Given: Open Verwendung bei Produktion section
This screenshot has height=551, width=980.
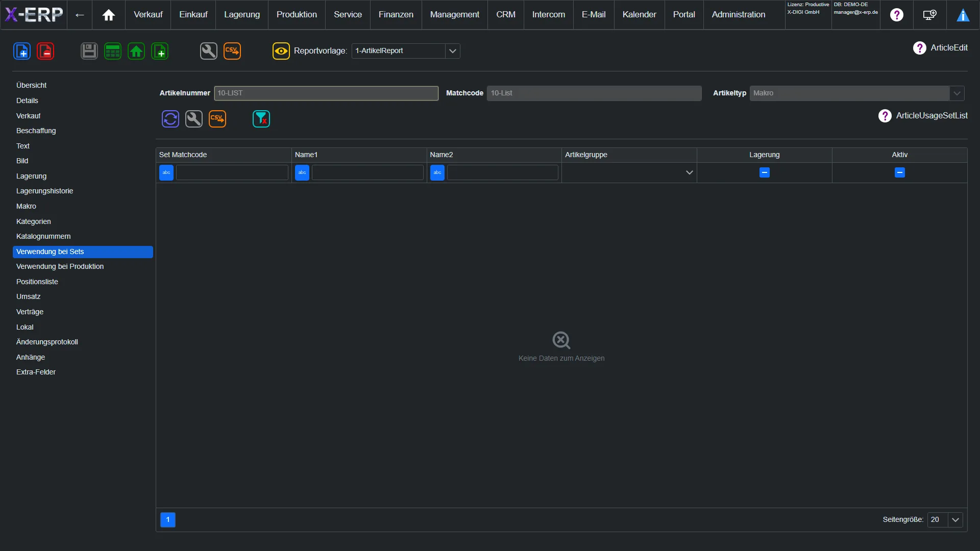Looking at the screenshot, I should click(x=83, y=266).
